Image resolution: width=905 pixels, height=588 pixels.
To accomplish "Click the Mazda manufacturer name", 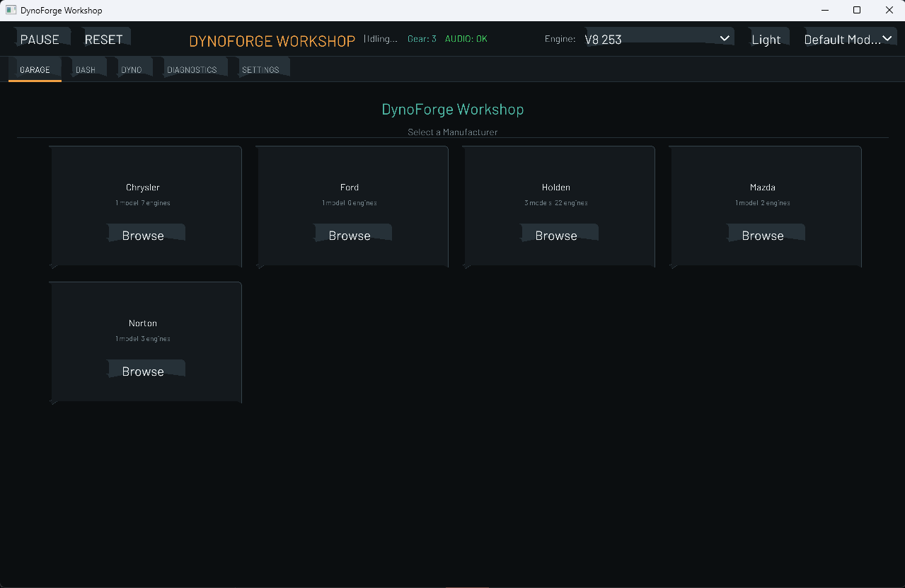I will [763, 188].
